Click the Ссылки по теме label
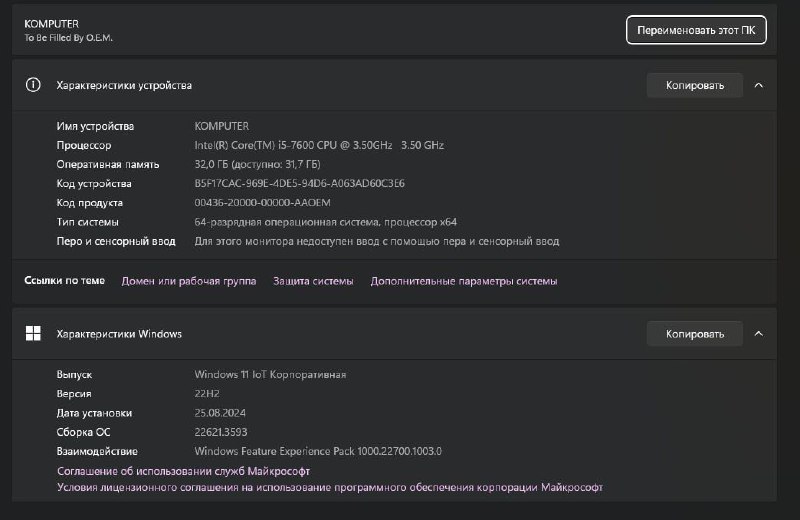The height and width of the screenshot is (520, 800). pyautogui.click(x=64, y=281)
